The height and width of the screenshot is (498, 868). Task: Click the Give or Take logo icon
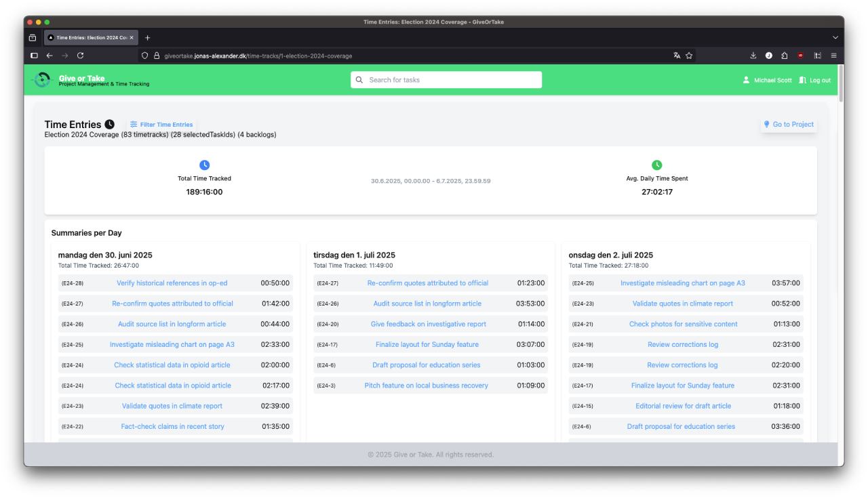[42, 80]
